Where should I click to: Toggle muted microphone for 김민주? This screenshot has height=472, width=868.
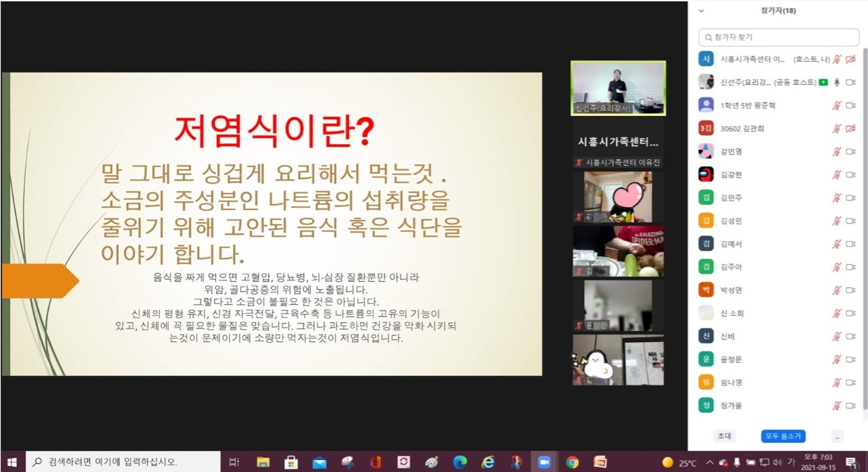click(837, 197)
